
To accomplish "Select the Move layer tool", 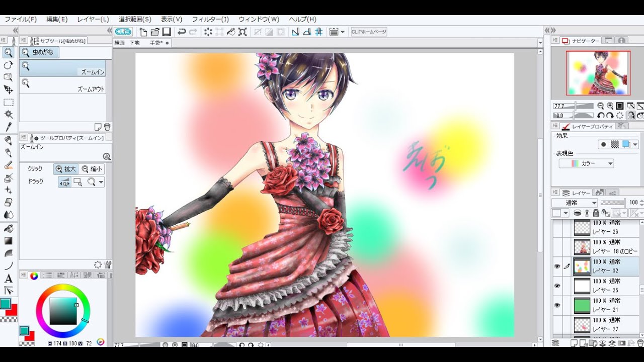I will click(x=8, y=89).
